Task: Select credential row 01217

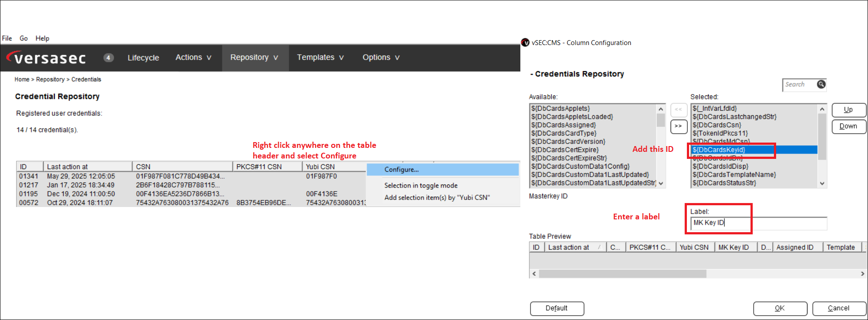Action: [x=191, y=185]
